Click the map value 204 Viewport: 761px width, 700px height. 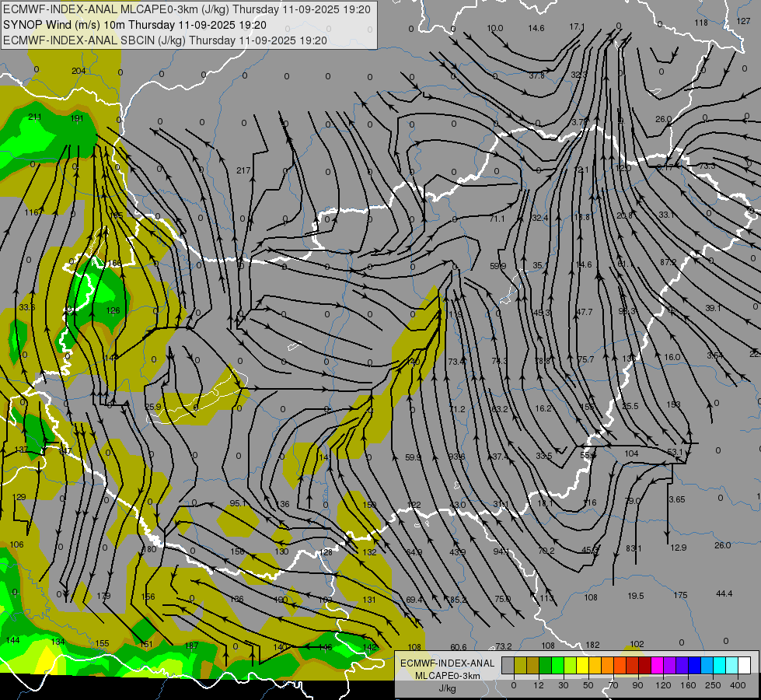pos(79,71)
